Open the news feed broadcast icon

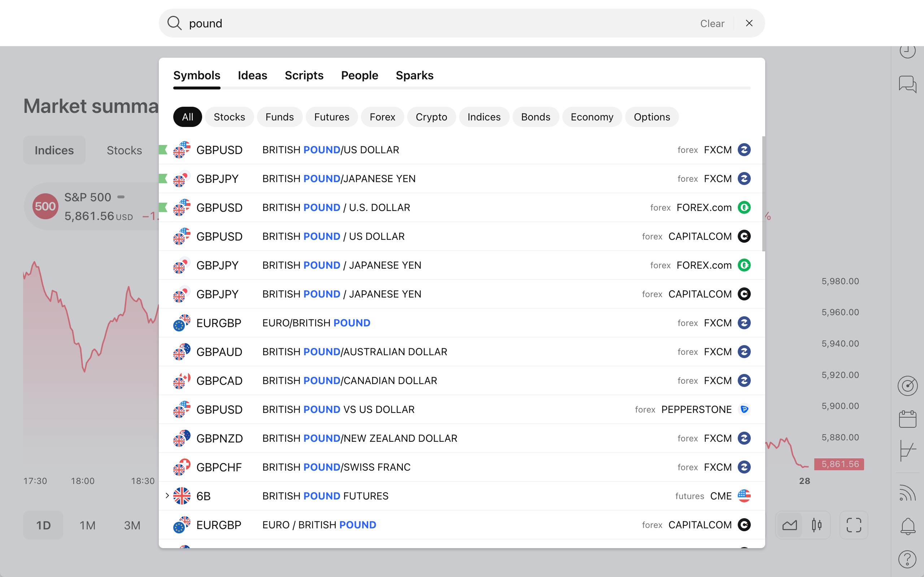pyautogui.click(x=907, y=493)
